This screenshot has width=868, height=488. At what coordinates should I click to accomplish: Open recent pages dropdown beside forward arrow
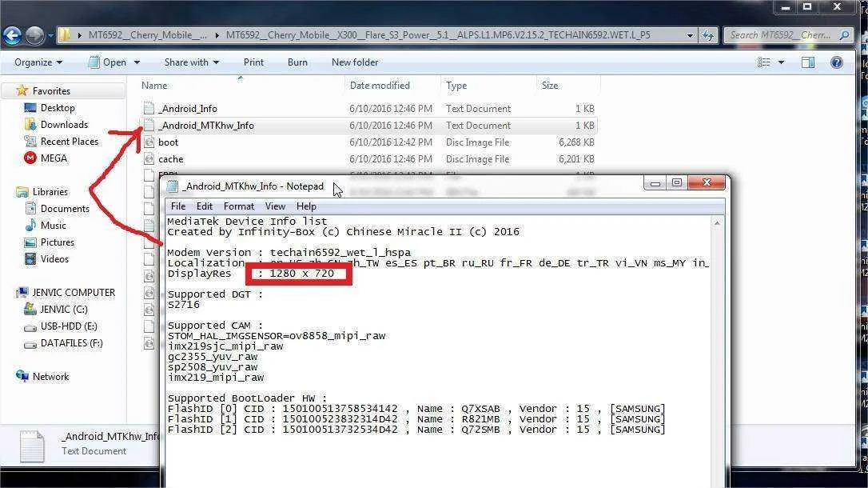(x=50, y=36)
